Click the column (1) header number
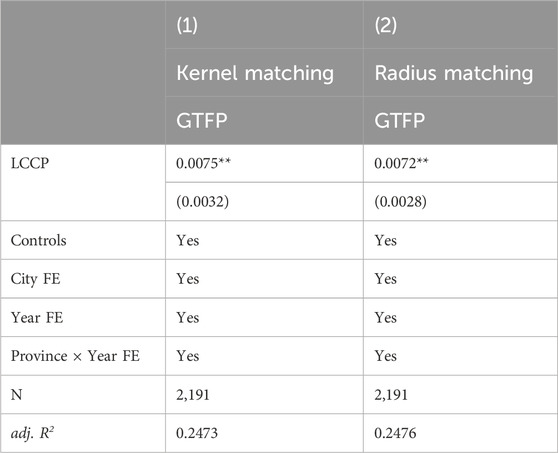 (x=187, y=25)
